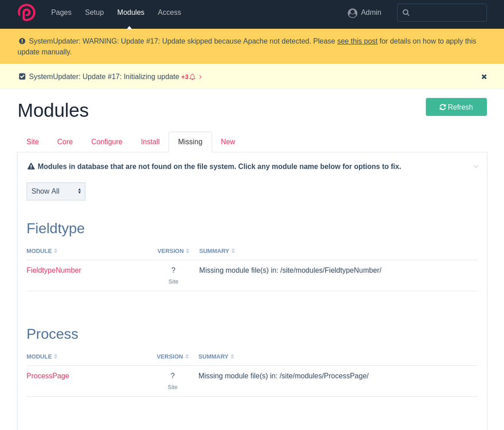Switch to the Configure tab
The width and height of the screenshot is (504, 430).
(x=107, y=142)
